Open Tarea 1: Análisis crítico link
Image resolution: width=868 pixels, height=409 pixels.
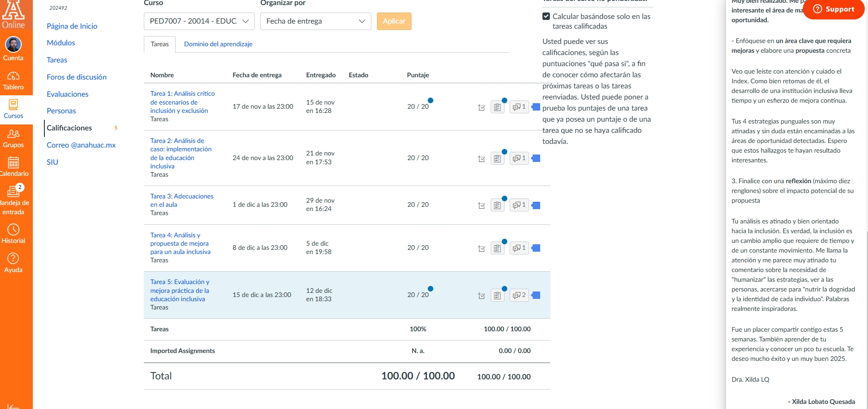[x=183, y=102]
